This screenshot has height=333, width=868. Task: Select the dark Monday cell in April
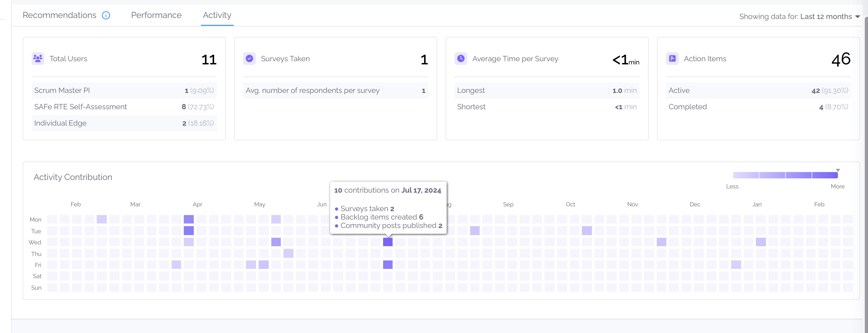[x=189, y=220]
